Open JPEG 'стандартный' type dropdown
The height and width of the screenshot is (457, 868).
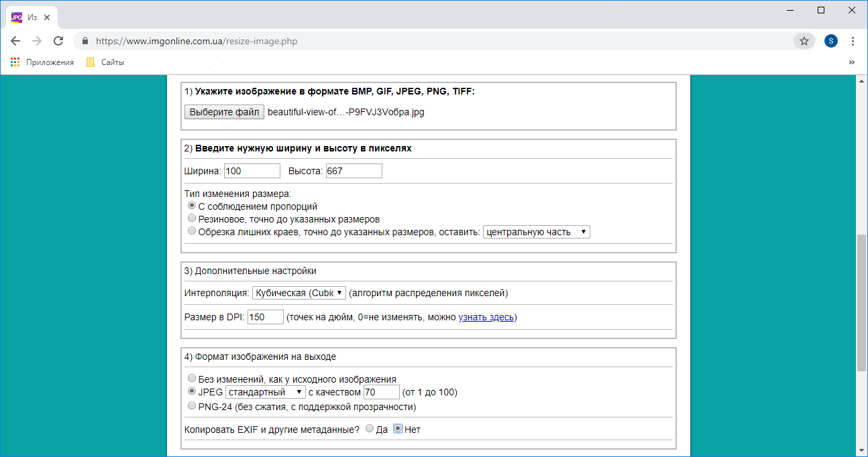click(x=266, y=392)
